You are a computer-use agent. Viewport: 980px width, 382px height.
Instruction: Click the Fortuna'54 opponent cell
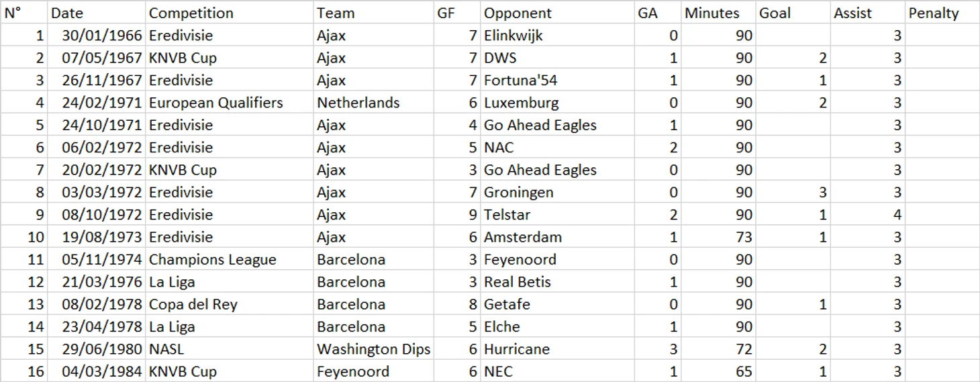(557, 81)
